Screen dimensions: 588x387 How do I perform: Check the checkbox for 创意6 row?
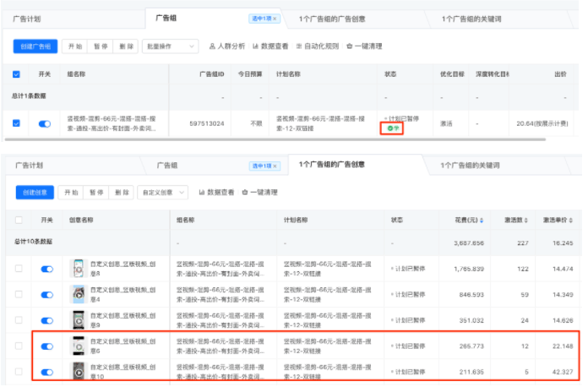(x=19, y=346)
